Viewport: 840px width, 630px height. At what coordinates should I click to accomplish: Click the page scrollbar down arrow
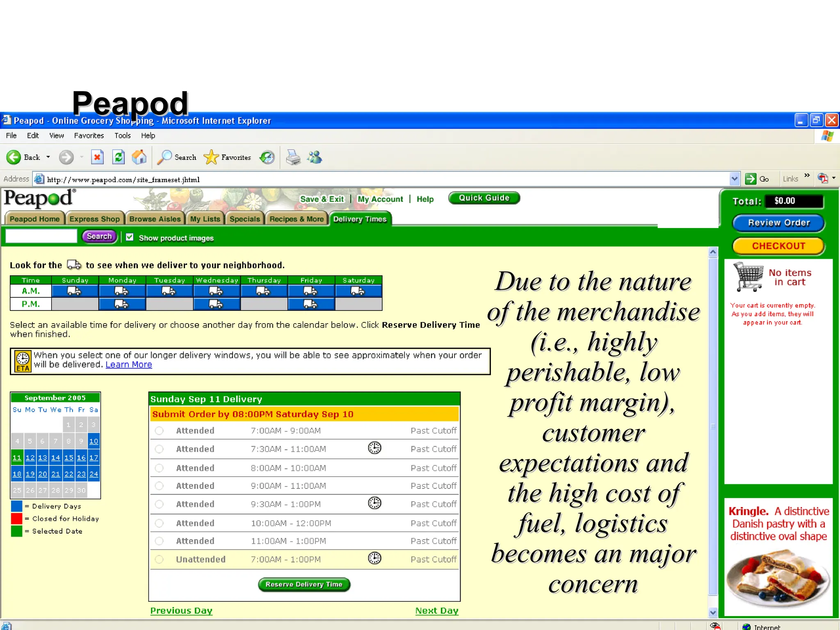(x=713, y=612)
